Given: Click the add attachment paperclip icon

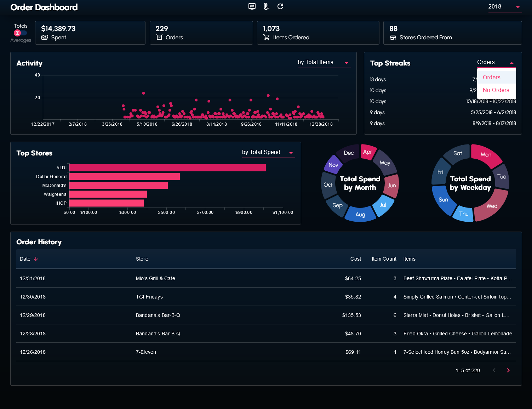Looking at the screenshot, I should (266, 6).
